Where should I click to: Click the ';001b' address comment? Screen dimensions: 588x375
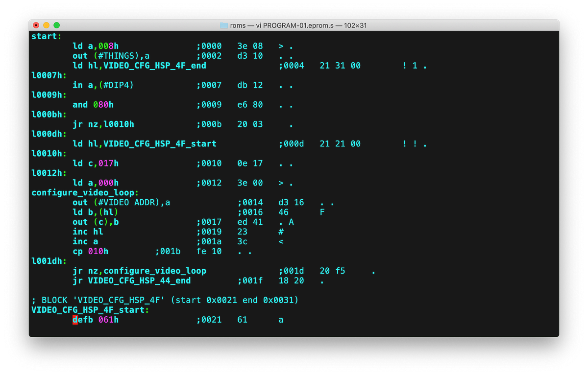coord(168,252)
